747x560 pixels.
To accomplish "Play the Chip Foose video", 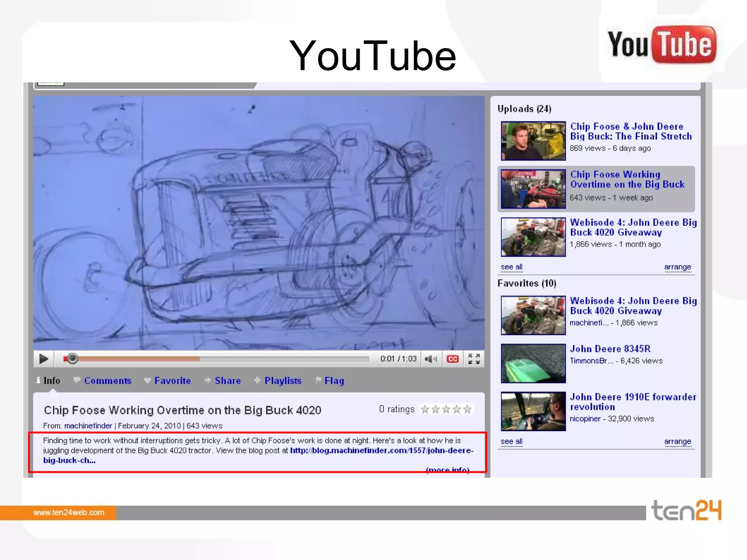I will pyautogui.click(x=44, y=359).
